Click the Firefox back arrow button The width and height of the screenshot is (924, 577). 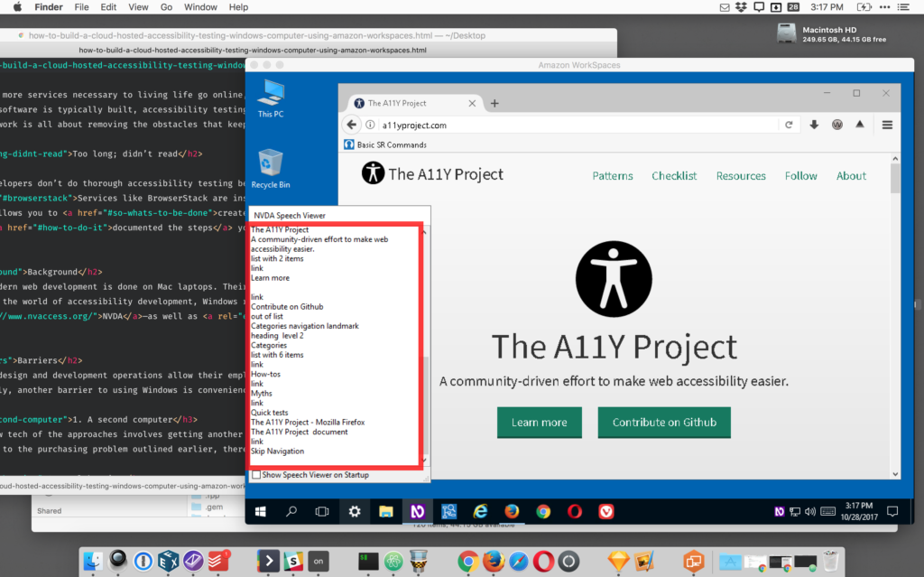[x=352, y=125]
